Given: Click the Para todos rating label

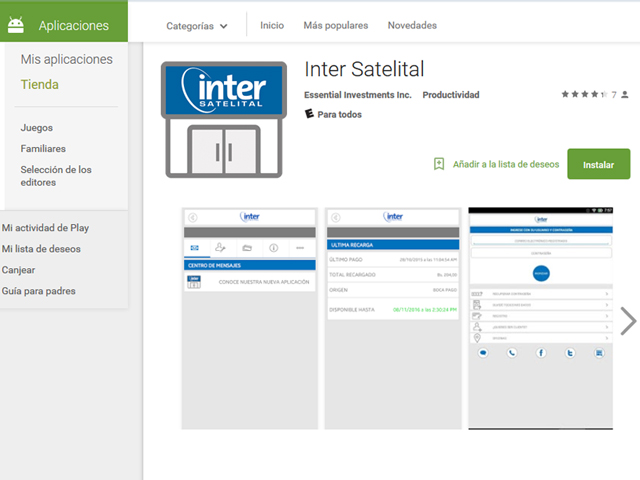Looking at the screenshot, I should [x=340, y=114].
